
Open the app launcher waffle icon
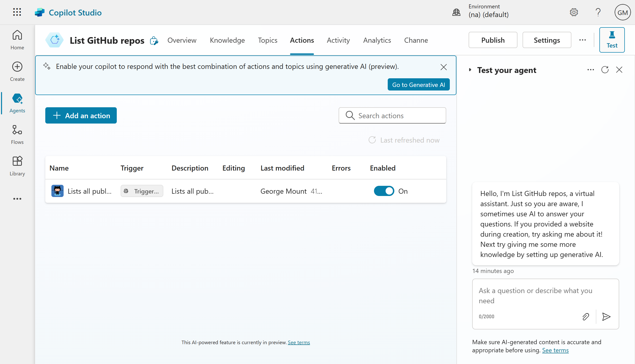pos(17,12)
